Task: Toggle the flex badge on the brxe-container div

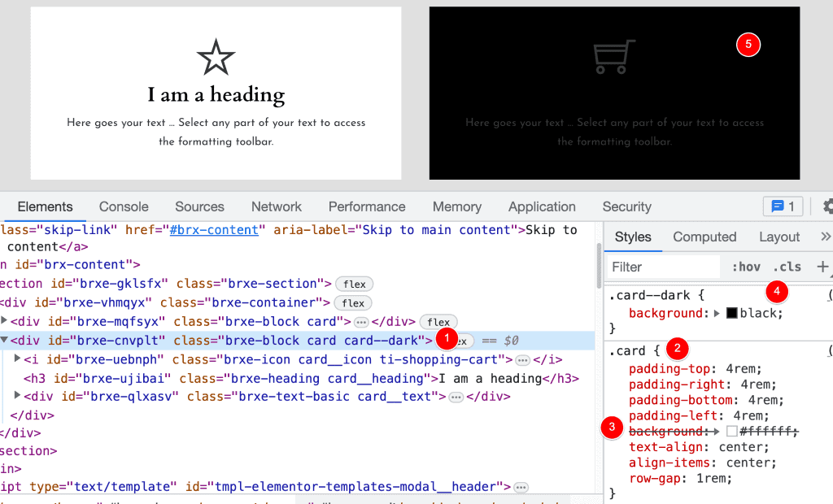Action: 354,302
